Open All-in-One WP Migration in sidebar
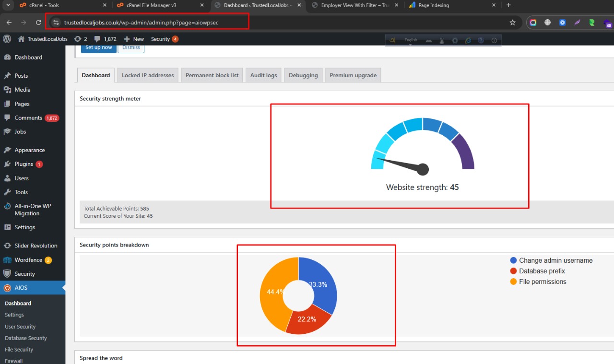 click(x=33, y=210)
